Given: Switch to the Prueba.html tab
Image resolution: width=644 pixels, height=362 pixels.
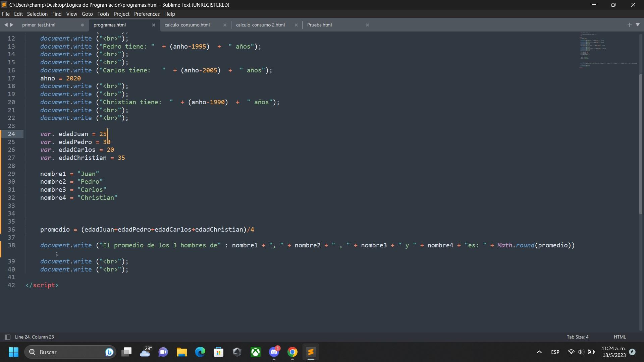Looking at the screenshot, I should click(319, 25).
